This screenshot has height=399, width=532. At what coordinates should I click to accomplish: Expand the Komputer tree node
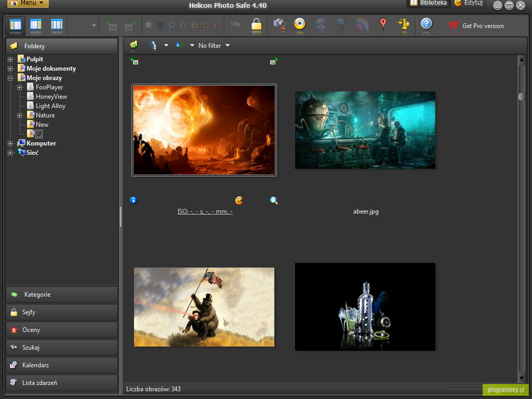click(10, 143)
